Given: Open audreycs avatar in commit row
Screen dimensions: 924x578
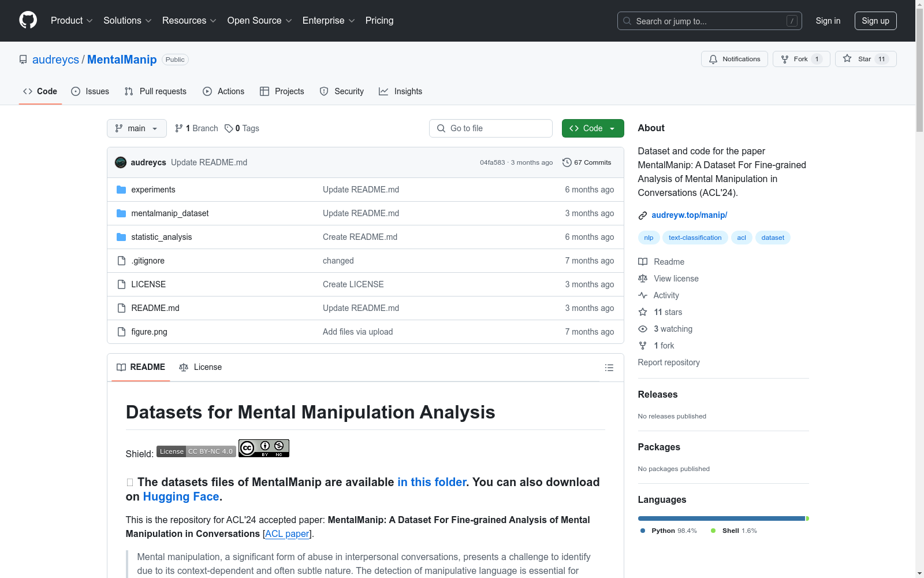Looking at the screenshot, I should coord(121,162).
